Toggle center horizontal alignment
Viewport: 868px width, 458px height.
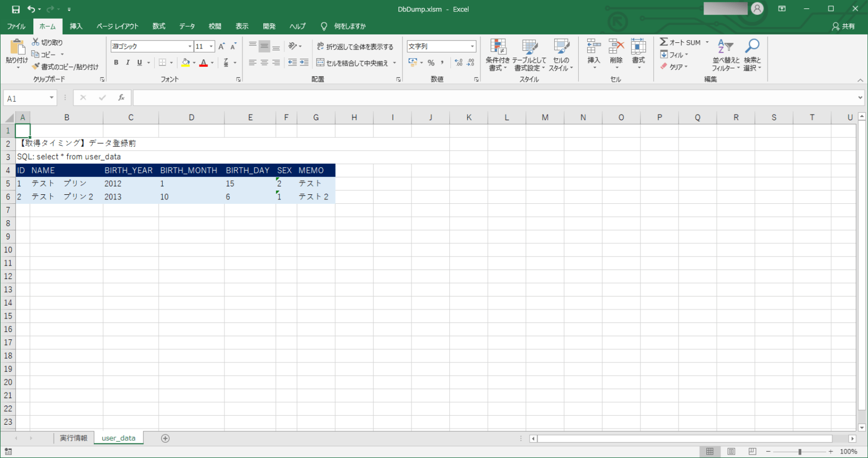pos(264,63)
